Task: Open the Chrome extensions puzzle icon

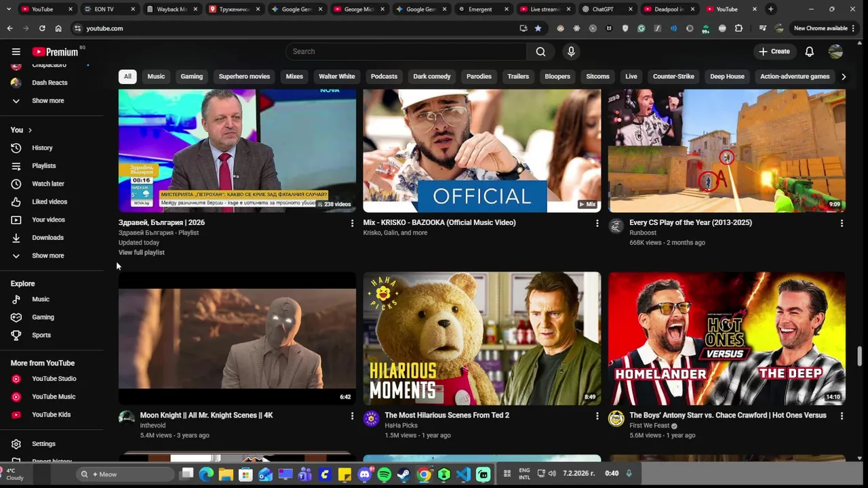Action: [x=738, y=28]
